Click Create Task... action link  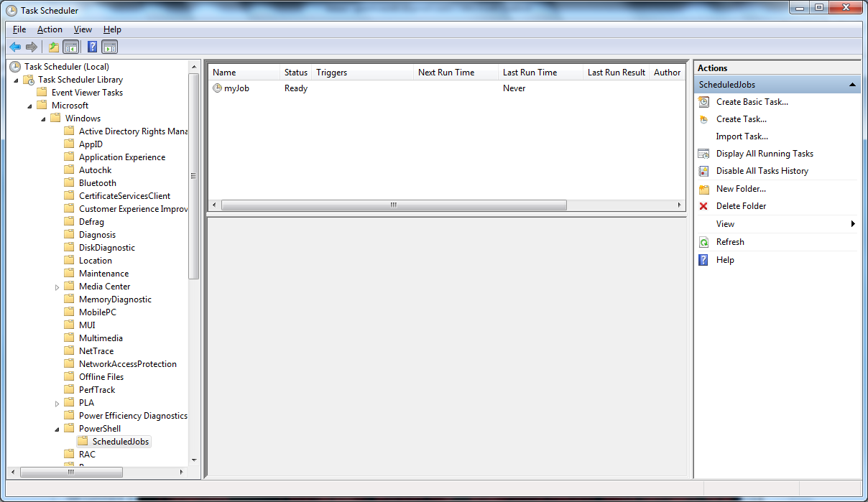pos(742,119)
